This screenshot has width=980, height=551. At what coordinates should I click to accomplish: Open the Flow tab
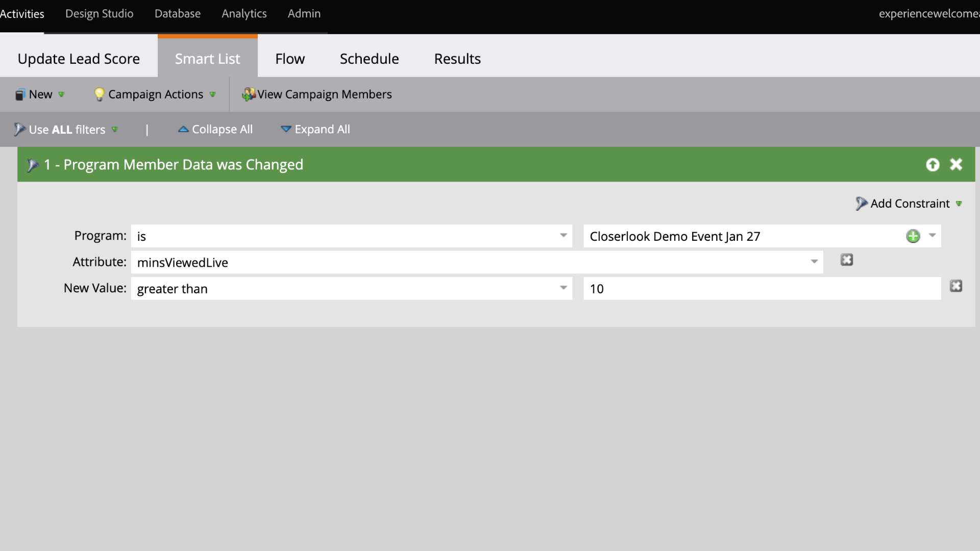click(x=290, y=59)
